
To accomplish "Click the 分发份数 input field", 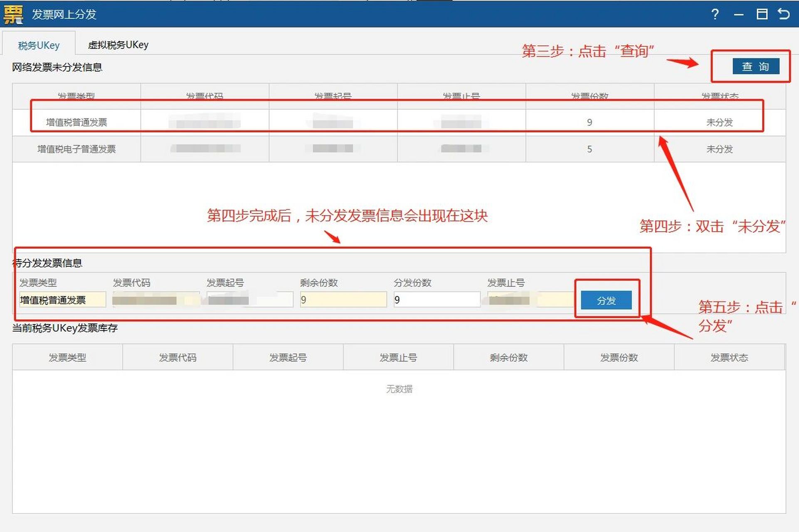I will (436, 300).
